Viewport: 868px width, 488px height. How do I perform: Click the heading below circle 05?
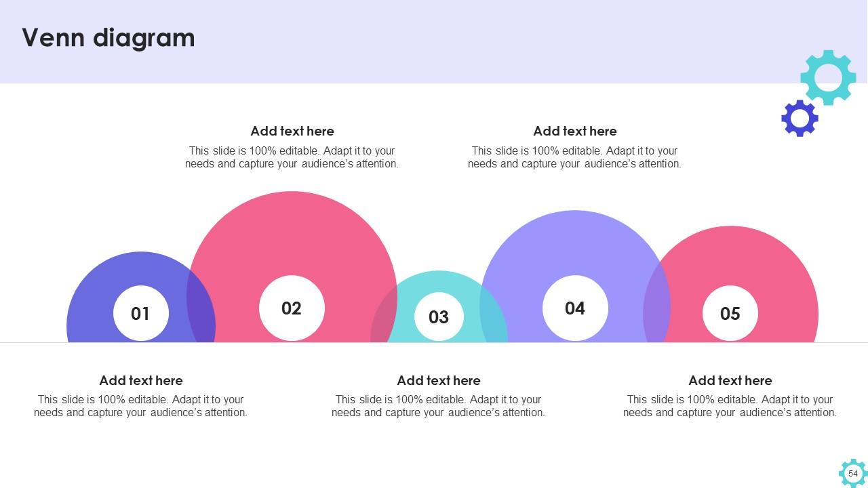(730, 380)
